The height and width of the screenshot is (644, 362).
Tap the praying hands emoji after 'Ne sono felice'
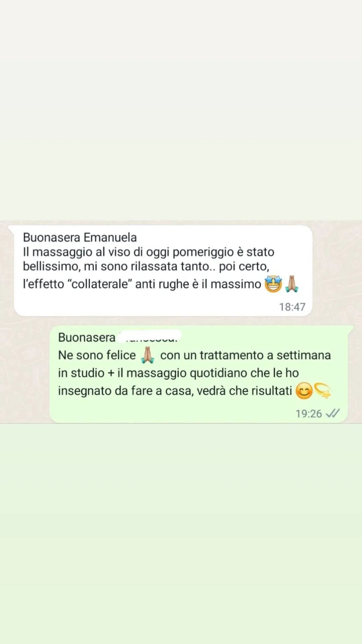[148, 355]
